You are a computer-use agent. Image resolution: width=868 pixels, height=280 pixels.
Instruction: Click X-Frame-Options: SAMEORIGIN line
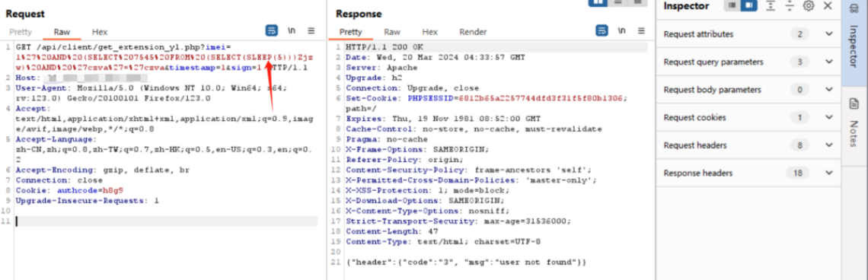tap(417, 149)
